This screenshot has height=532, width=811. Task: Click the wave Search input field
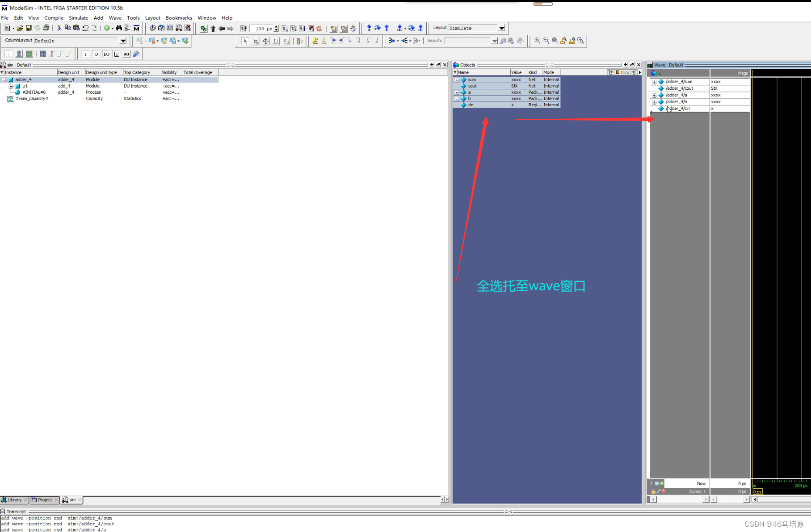click(x=468, y=41)
